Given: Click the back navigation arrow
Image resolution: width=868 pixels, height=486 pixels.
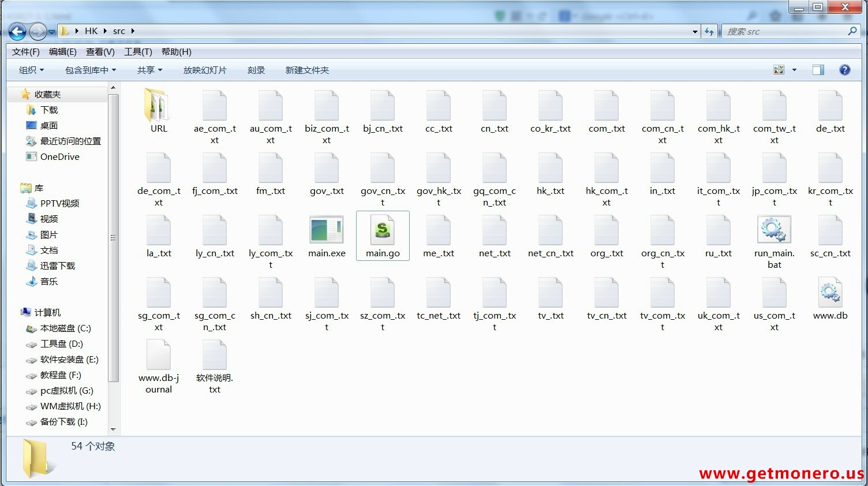Looking at the screenshot, I should tap(18, 31).
